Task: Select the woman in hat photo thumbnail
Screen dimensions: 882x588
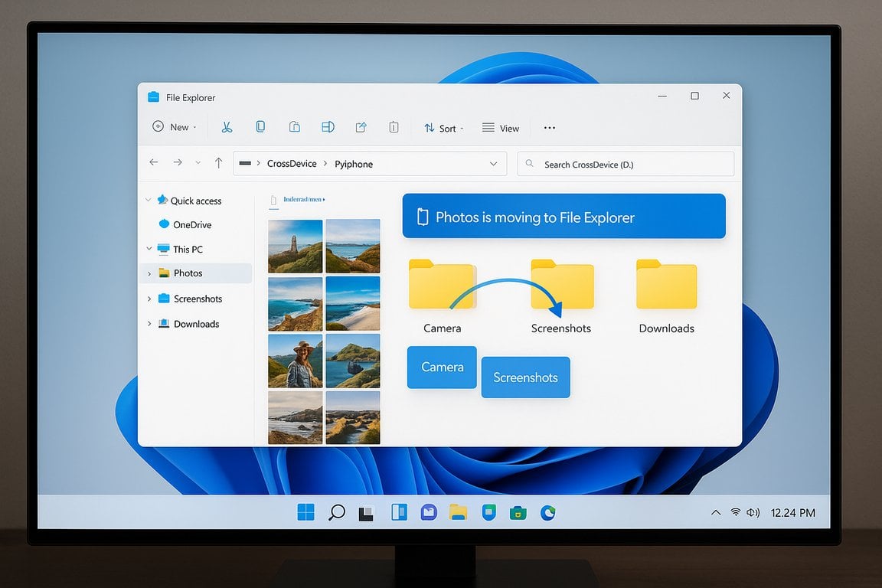Action: pos(296,361)
